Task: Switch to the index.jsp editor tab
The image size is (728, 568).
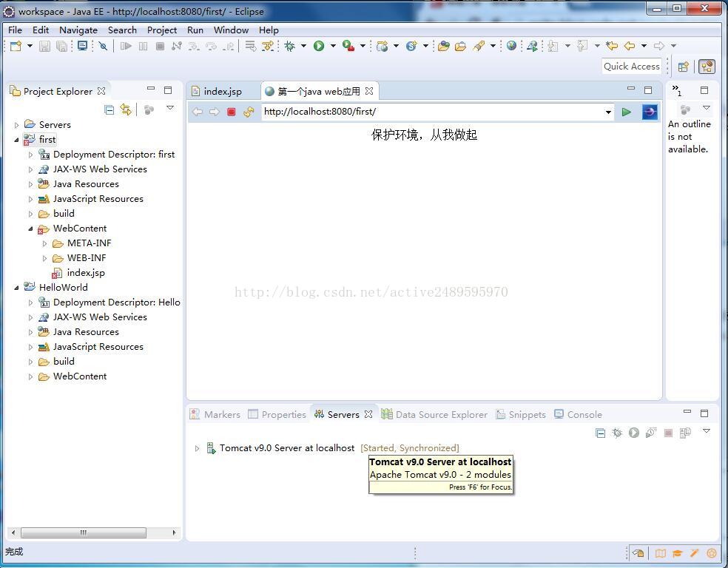Action: tap(223, 92)
